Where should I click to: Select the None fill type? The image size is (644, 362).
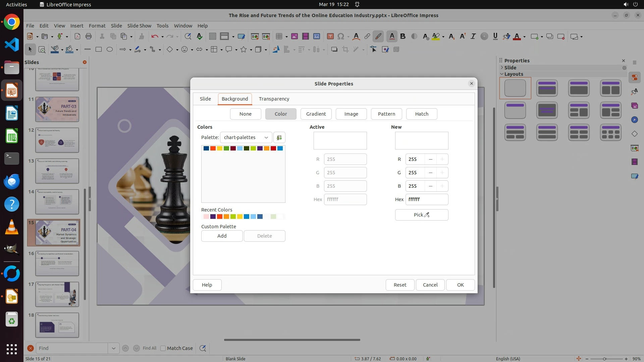tap(245, 114)
